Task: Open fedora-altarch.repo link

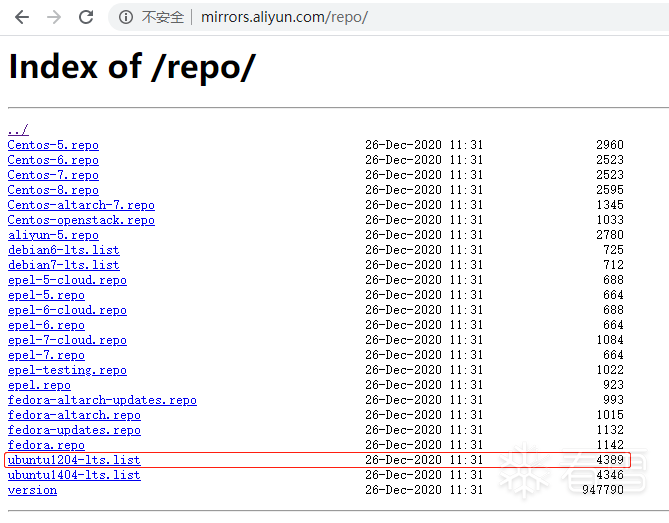Action: (74, 415)
